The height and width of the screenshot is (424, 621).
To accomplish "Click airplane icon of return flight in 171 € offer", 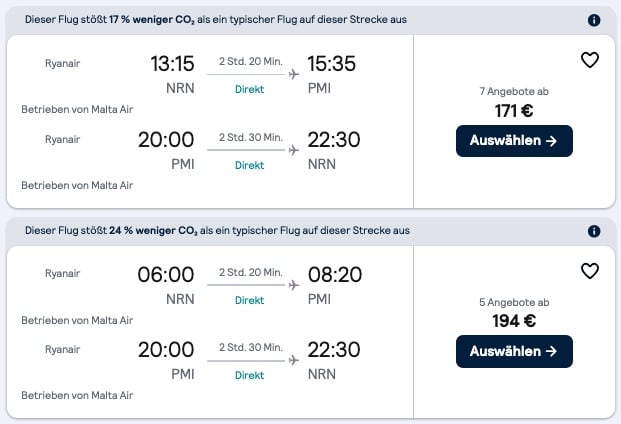I will click(x=293, y=150).
